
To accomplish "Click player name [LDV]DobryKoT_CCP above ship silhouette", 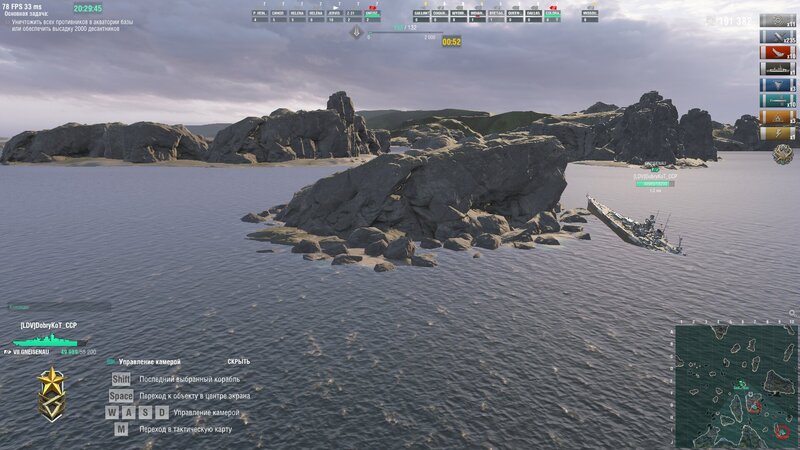I will pos(48,325).
